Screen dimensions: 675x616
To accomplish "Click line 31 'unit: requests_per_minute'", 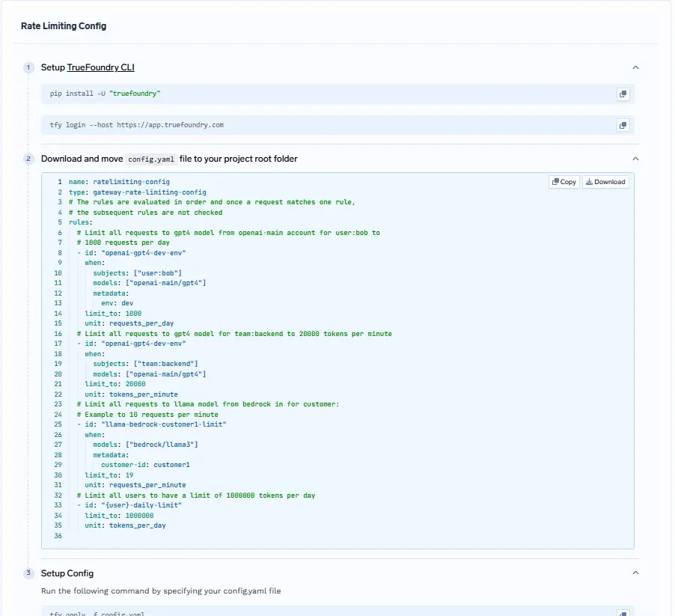I will point(135,485).
